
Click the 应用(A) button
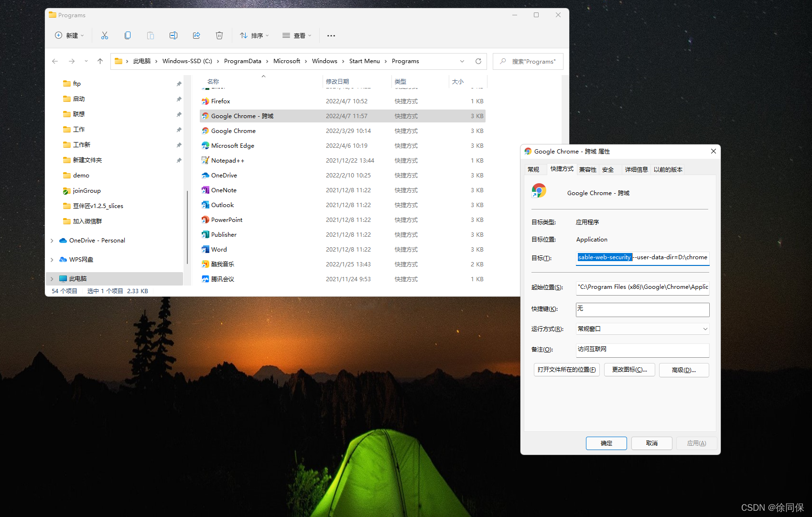tap(697, 443)
